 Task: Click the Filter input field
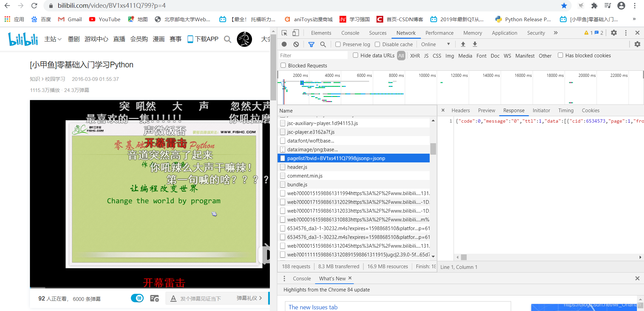point(313,55)
